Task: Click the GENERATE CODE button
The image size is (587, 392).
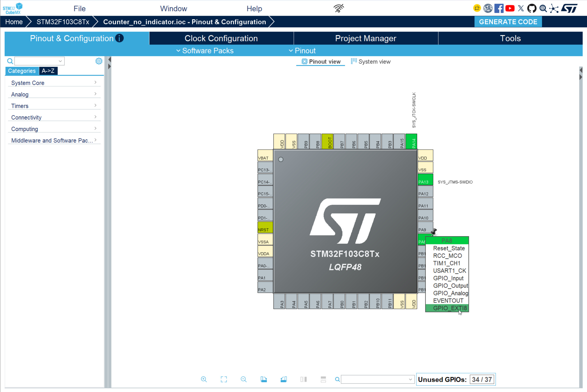Action: [508, 22]
